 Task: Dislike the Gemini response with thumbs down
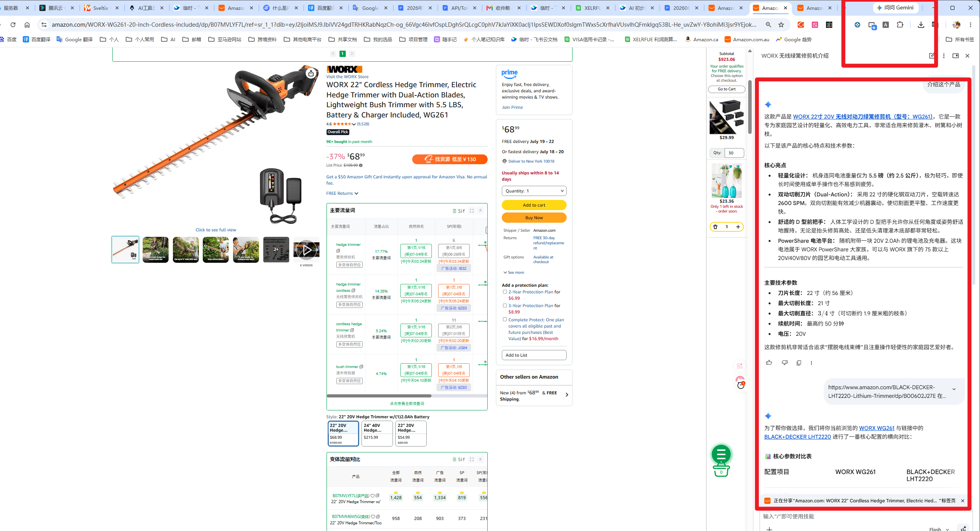tap(785, 363)
